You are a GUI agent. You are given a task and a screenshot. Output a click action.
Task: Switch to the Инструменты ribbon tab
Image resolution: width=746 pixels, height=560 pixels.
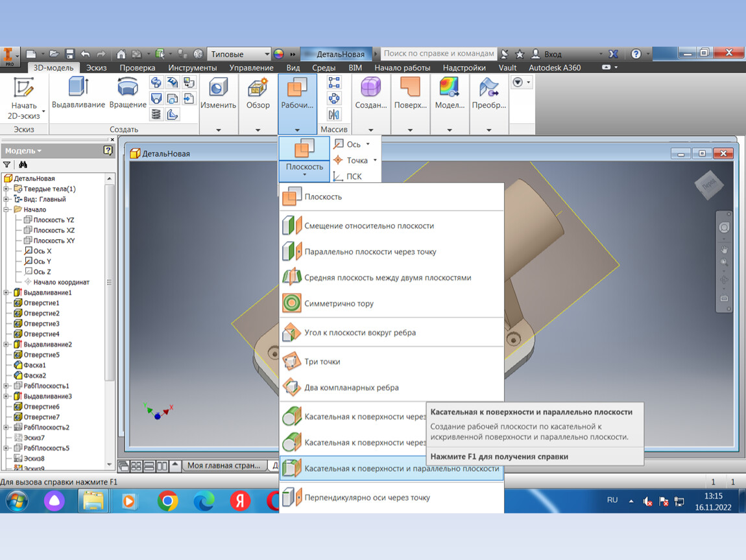point(192,67)
